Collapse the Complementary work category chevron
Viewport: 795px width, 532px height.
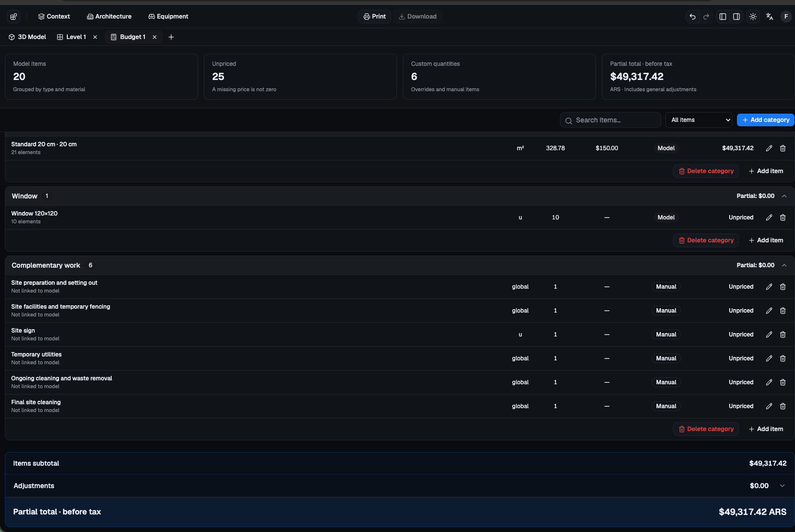point(784,265)
